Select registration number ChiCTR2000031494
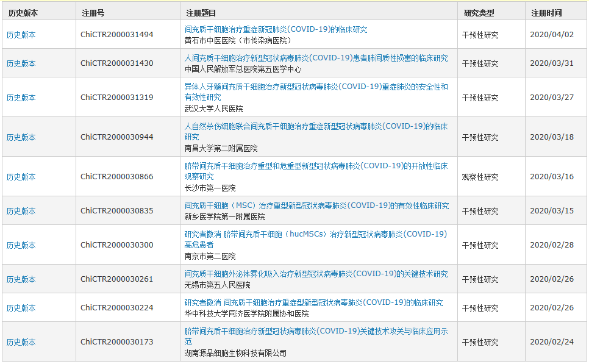The image size is (589, 364). (x=117, y=35)
